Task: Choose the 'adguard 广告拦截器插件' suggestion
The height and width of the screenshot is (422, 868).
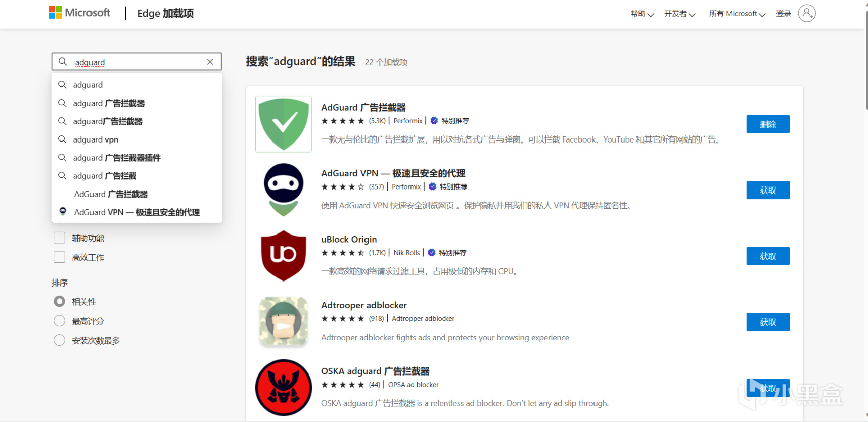Action: pyautogui.click(x=136, y=158)
